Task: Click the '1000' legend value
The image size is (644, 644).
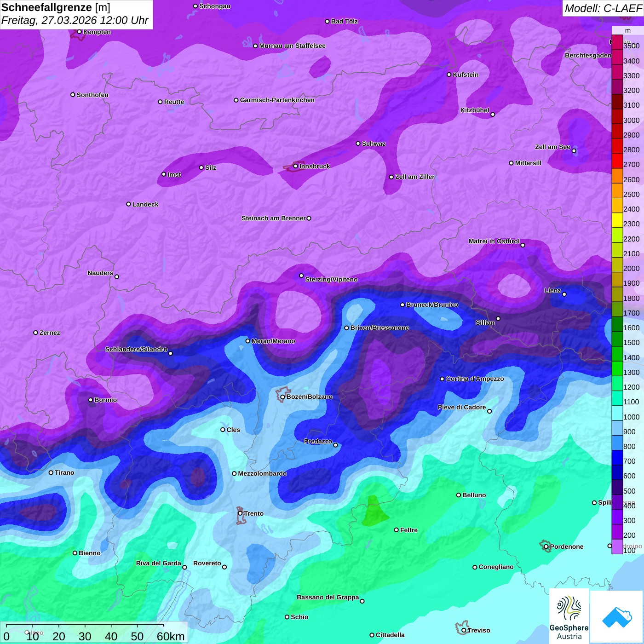Action: click(x=631, y=417)
